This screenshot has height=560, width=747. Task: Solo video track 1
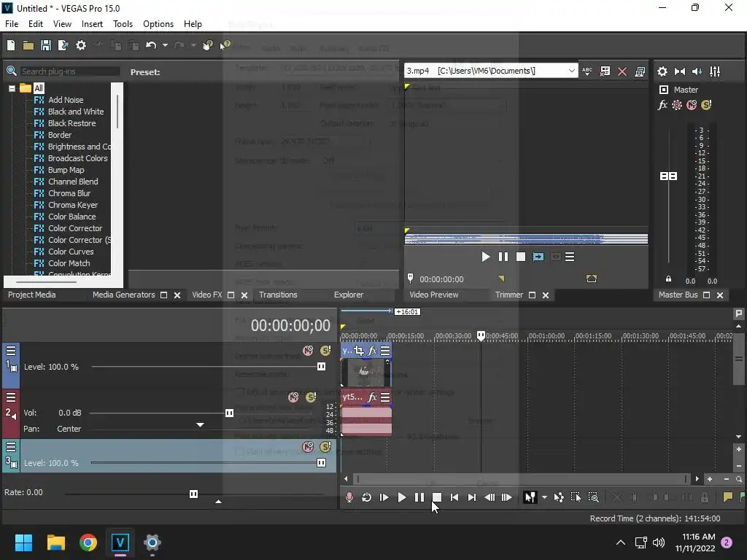tap(325, 351)
